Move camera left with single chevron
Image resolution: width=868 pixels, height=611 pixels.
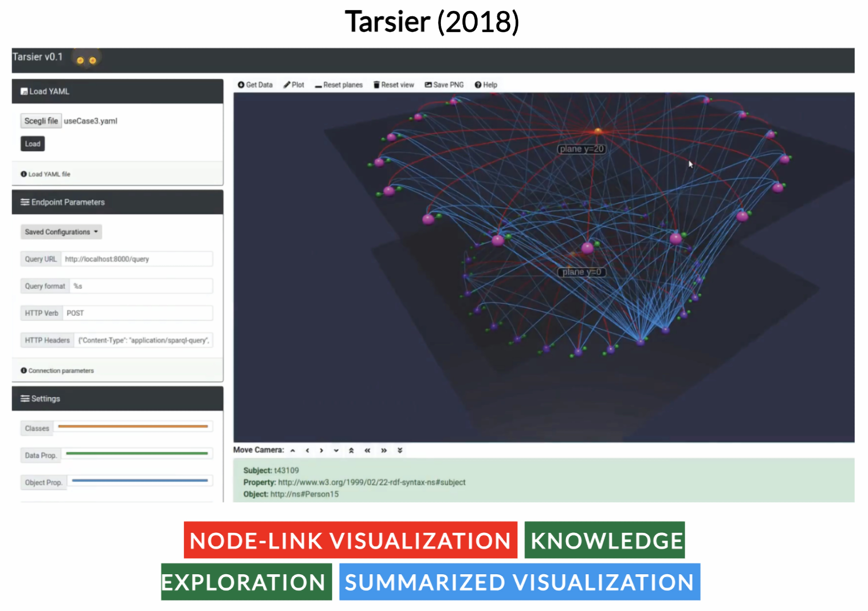pos(307,450)
